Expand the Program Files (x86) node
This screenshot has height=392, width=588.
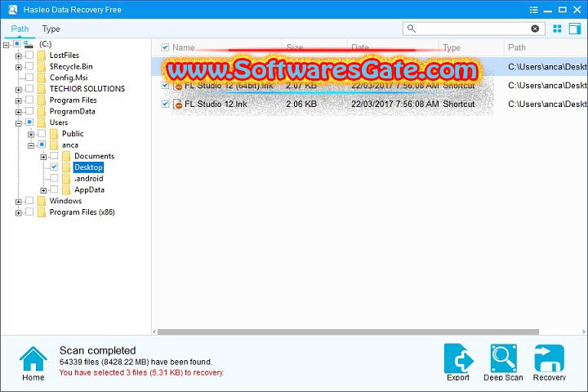[x=18, y=213]
